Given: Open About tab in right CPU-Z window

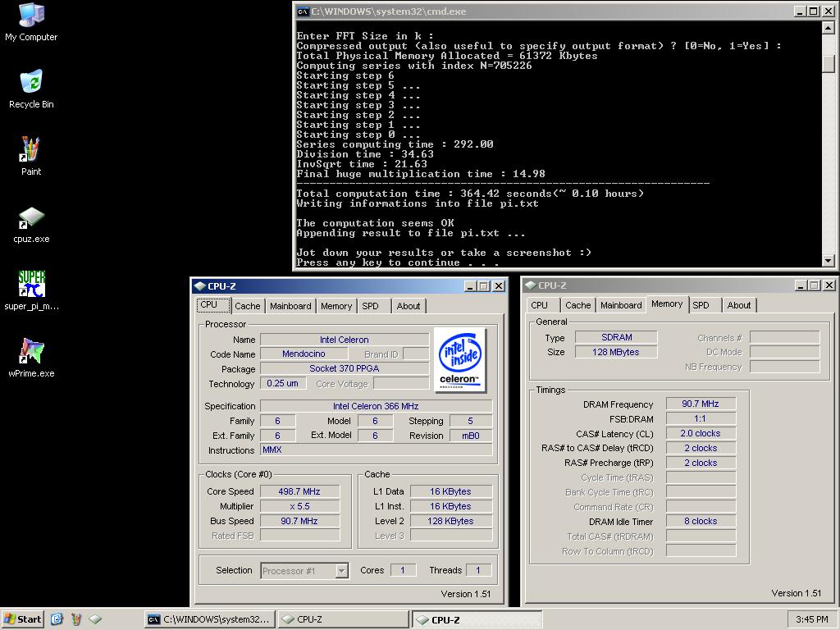Looking at the screenshot, I should click(x=739, y=305).
